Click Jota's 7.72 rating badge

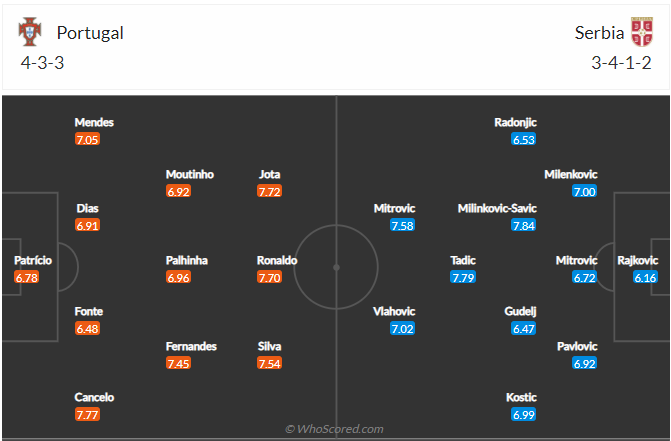(270, 191)
